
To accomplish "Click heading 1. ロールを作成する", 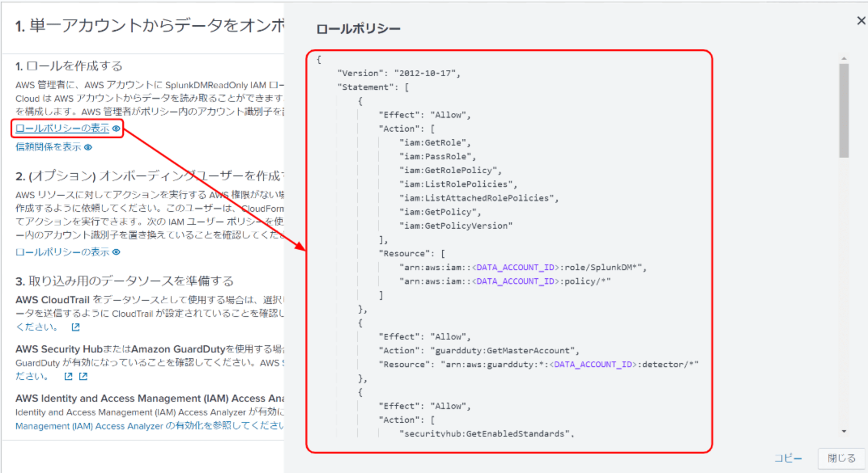I will [69, 66].
